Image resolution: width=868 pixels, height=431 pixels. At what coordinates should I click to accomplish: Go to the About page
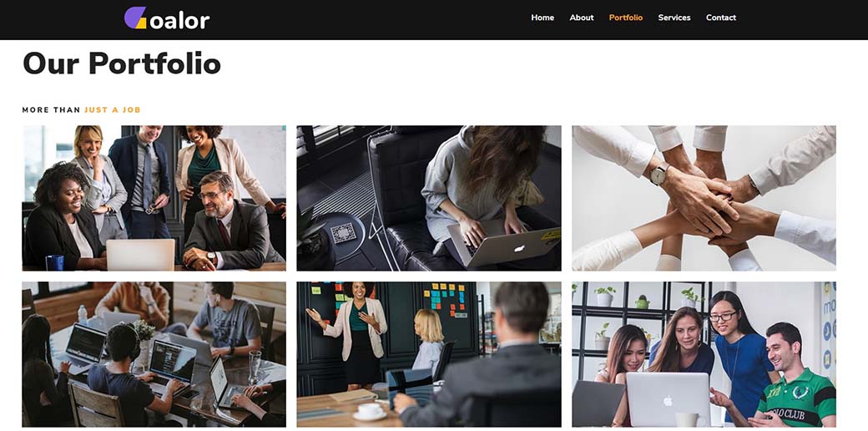tap(581, 18)
